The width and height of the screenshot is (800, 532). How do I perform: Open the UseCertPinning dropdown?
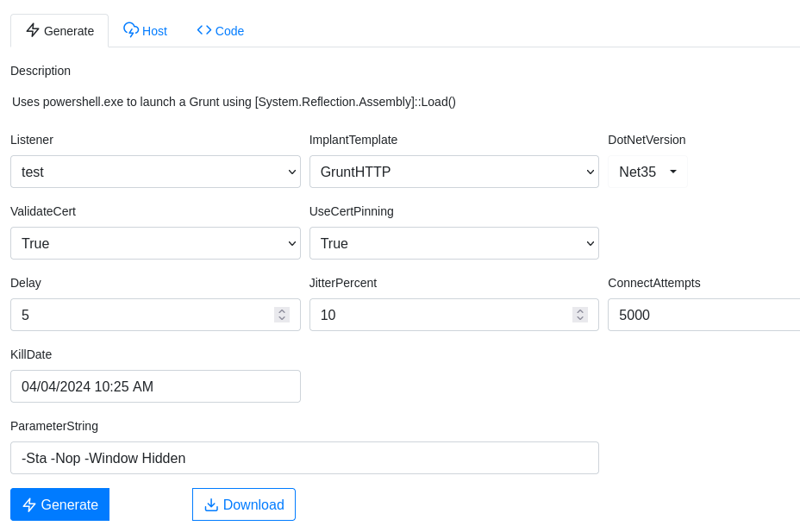point(454,243)
